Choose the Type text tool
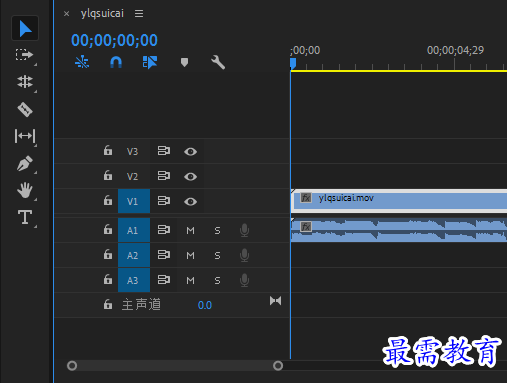Image resolution: width=507 pixels, height=383 pixels. pyautogui.click(x=25, y=217)
